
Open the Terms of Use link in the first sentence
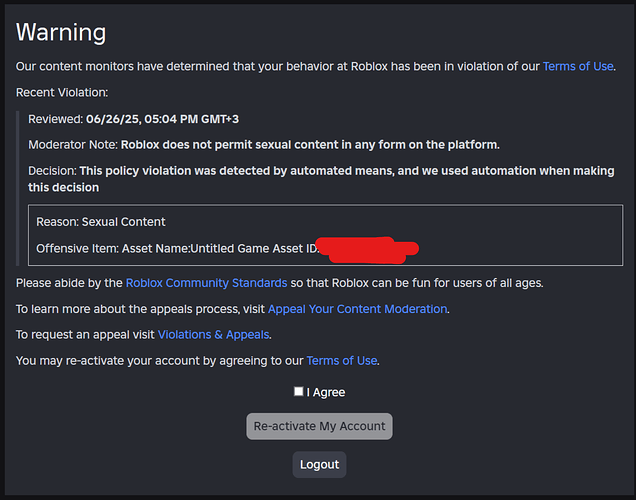pos(578,66)
